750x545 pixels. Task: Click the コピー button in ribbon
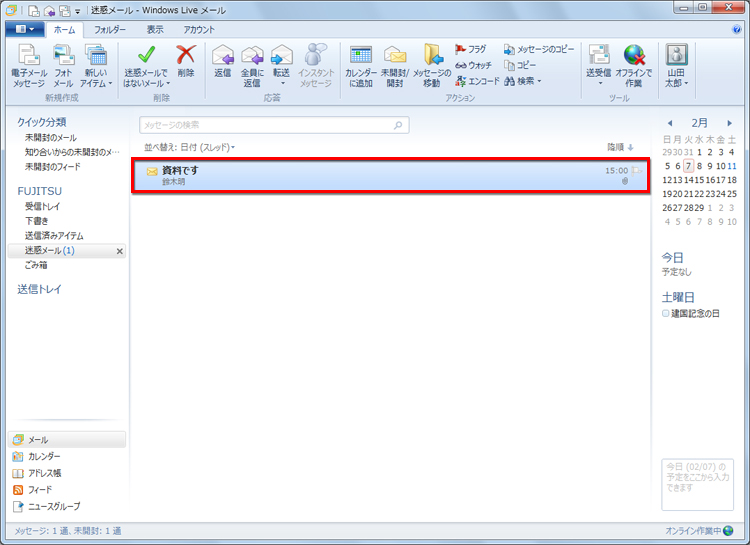point(520,65)
